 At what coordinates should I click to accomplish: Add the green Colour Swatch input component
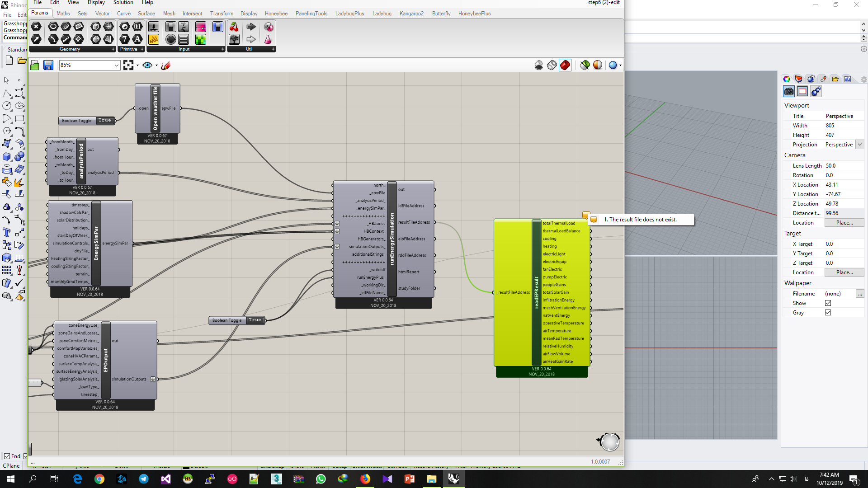click(x=201, y=39)
